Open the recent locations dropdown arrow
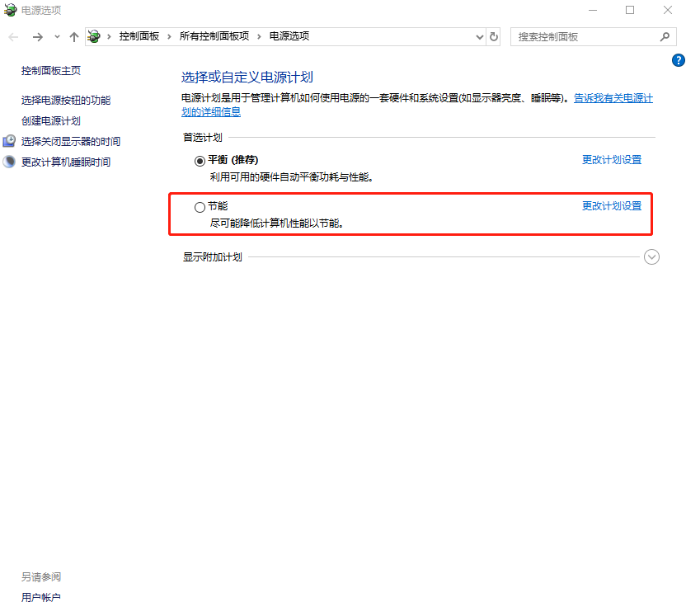686x616 pixels. coord(57,37)
